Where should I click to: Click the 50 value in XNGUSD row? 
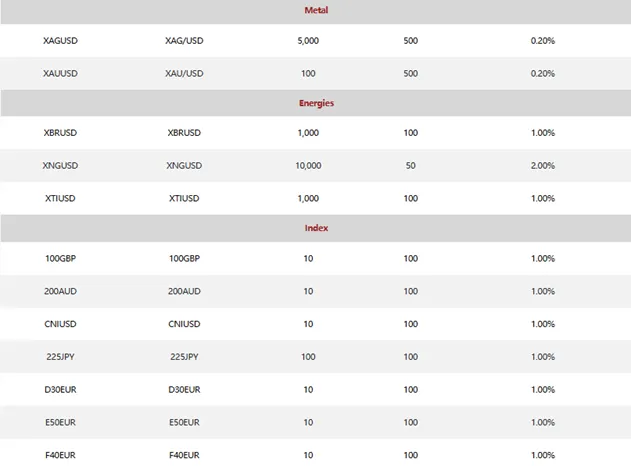(411, 166)
